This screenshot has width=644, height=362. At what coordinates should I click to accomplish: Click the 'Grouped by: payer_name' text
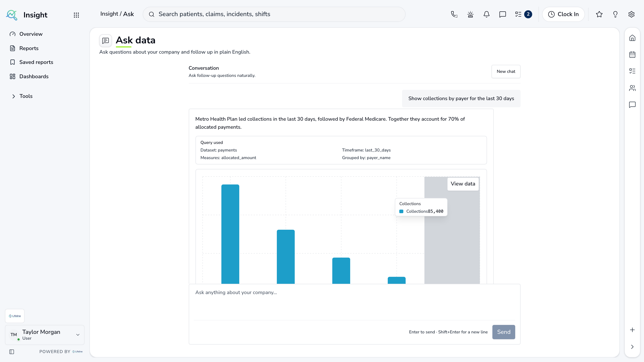tap(366, 158)
